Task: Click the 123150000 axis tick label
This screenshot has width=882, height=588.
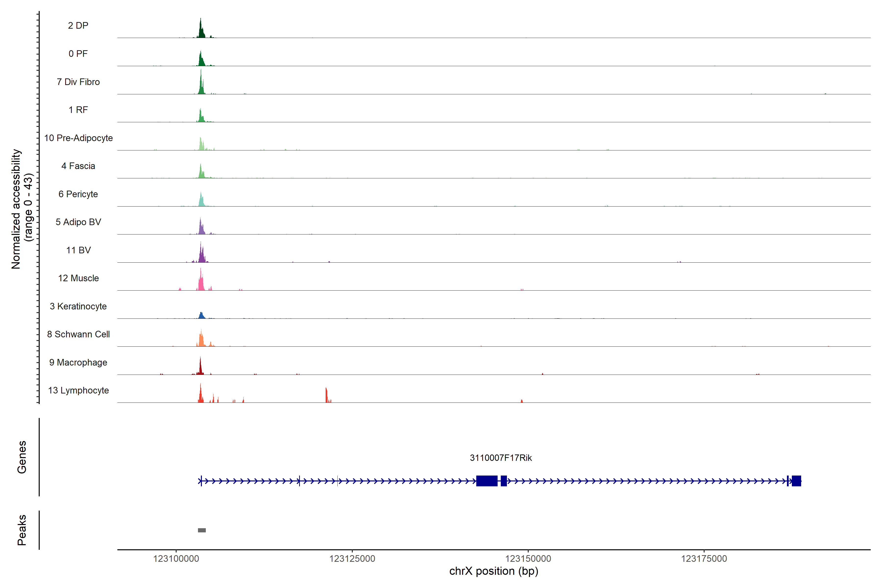Action: (528, 559)
